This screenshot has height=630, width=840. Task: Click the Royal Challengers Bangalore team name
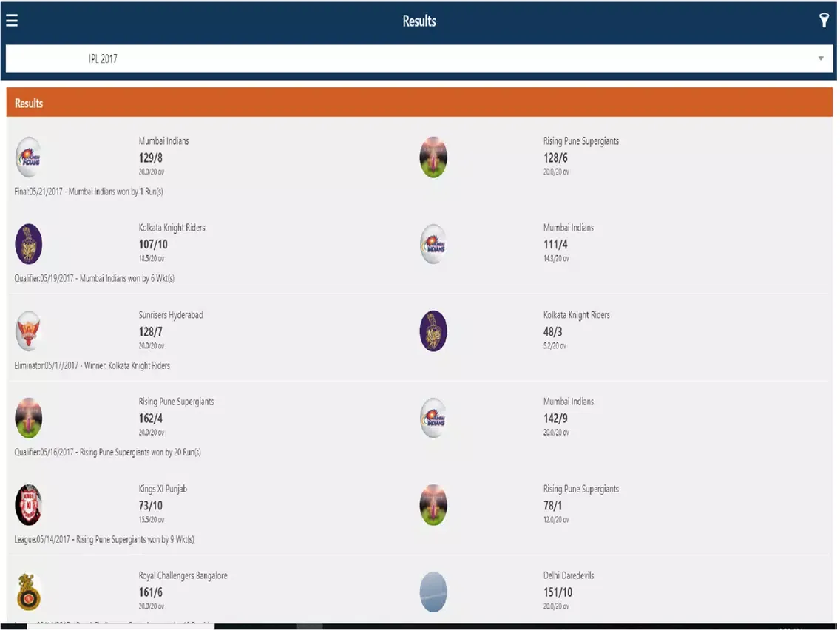click(x=183, y=575)
